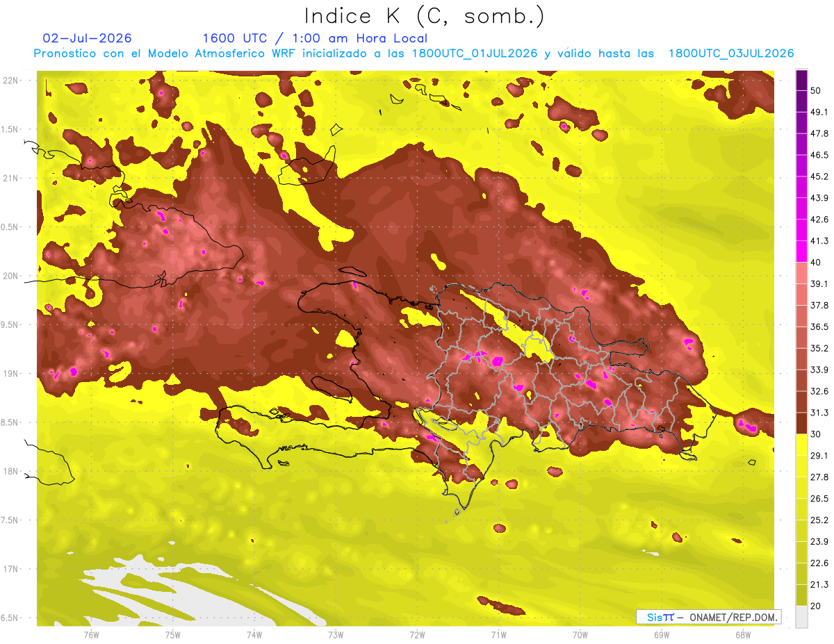
Task: Click the "21.3" color scale value
Action: point(819,585)
